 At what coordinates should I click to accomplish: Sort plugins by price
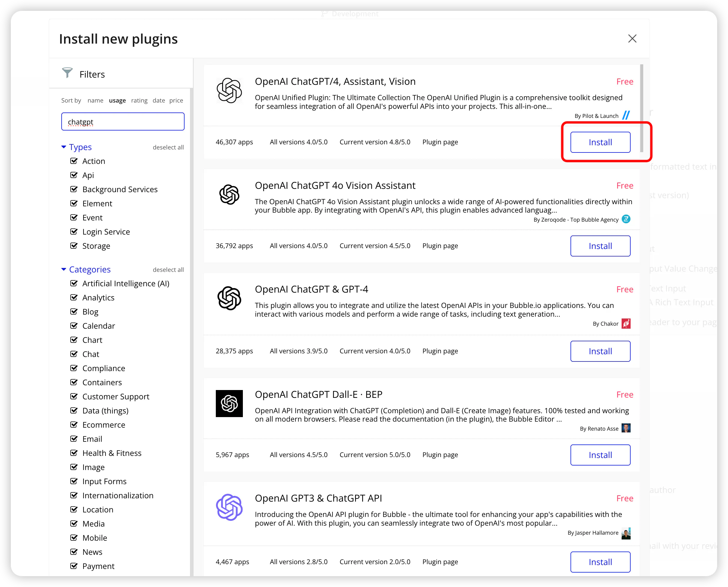(176, 100)
